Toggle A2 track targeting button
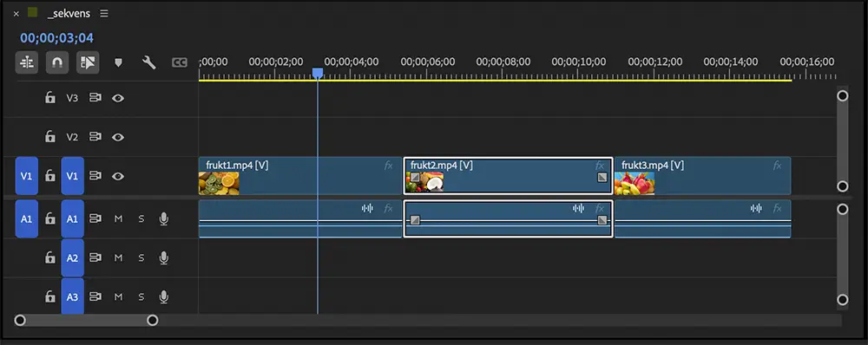The image size is (868, 345). (x=73, y=257)
